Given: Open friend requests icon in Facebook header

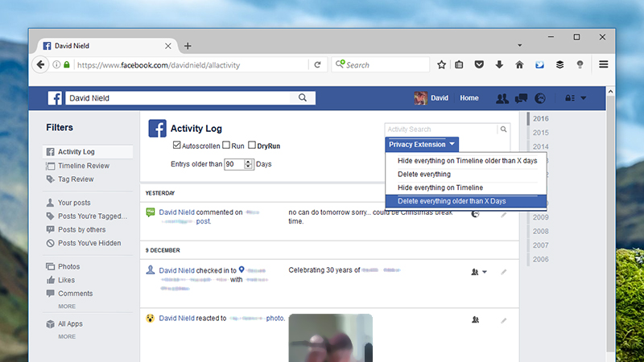Looking at the screenshot, I should pos(502,98).
